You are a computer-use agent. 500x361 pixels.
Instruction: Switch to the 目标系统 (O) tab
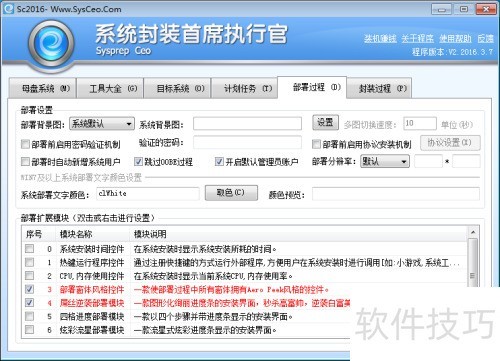(177, 89)
